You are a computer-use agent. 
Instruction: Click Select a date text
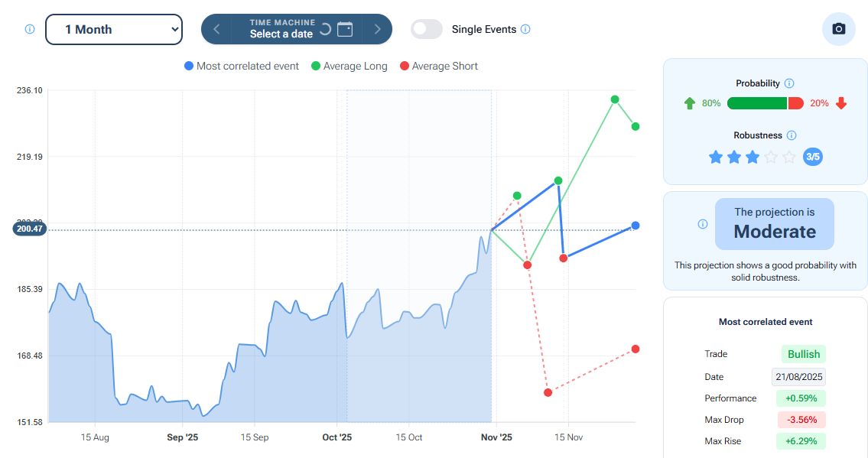(281, 34)
